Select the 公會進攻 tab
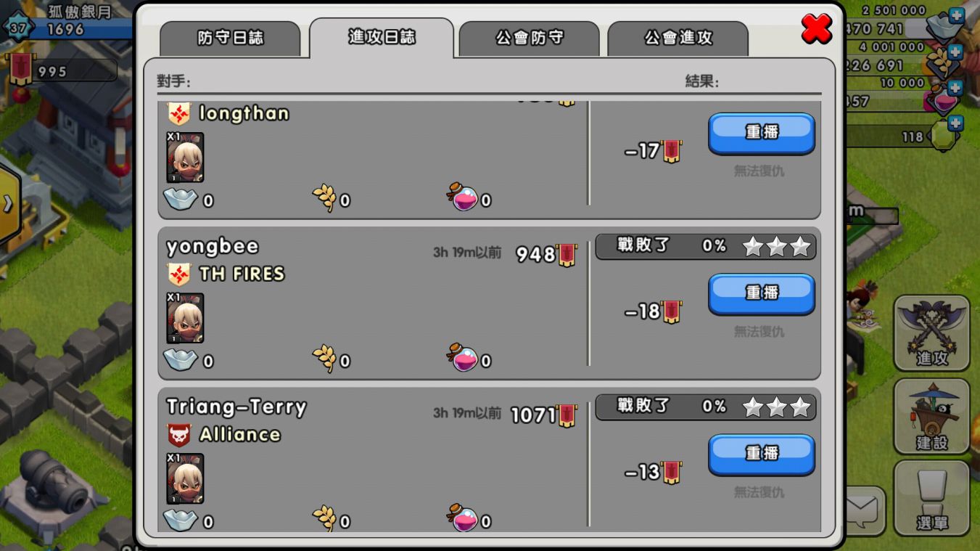The width and height of the screenshot is (980, 551). tap(678, 38)
